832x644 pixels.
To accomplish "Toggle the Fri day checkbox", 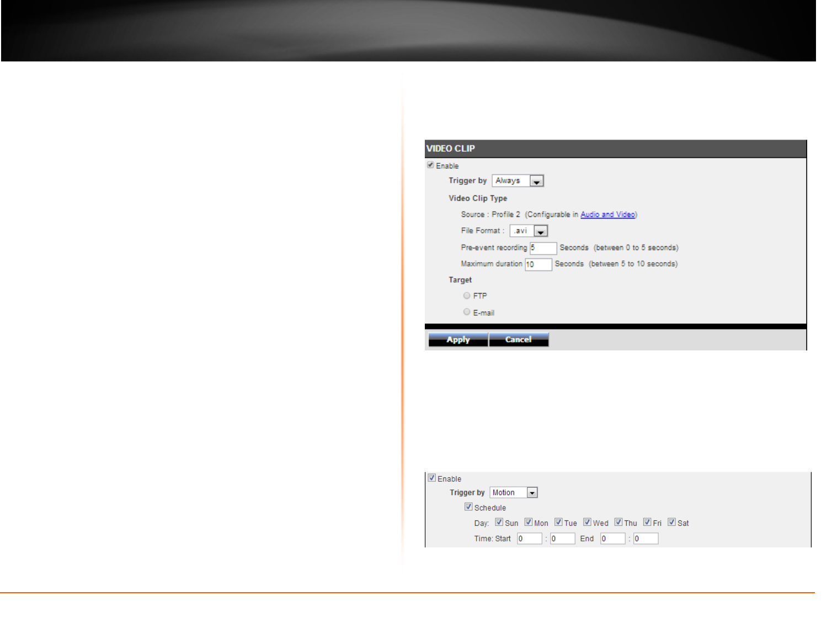I will (647, 522).
